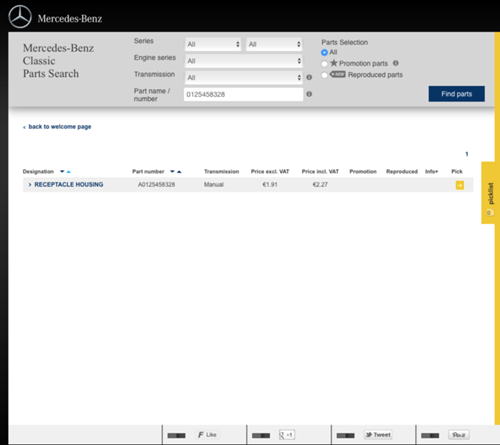The image size is (500, 445).
Task: Click the Mercedes-Benz star logo
Action: [20, 17]
